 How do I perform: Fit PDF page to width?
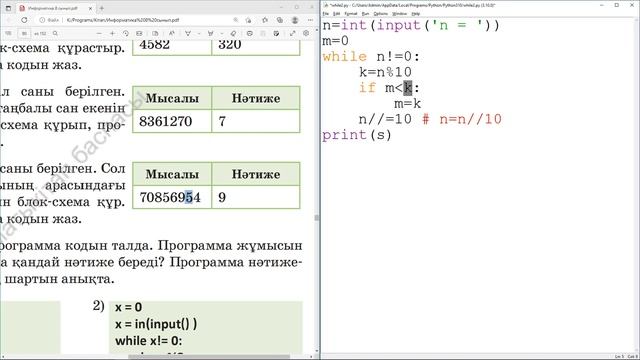pos(139,33)
